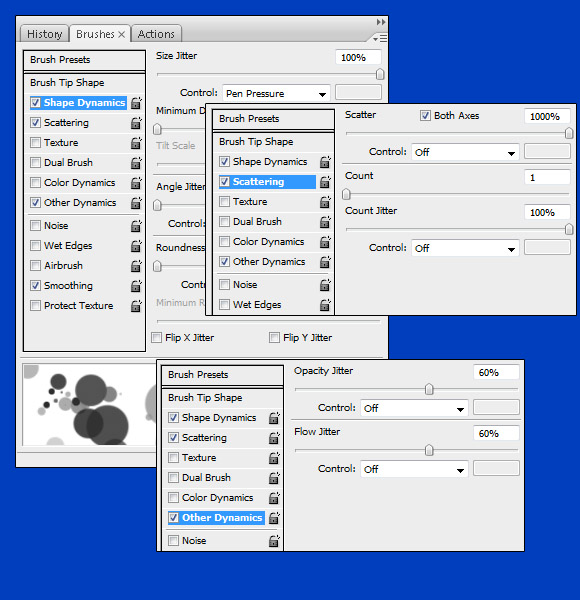Click the Scatter 1000% value field

547,116
